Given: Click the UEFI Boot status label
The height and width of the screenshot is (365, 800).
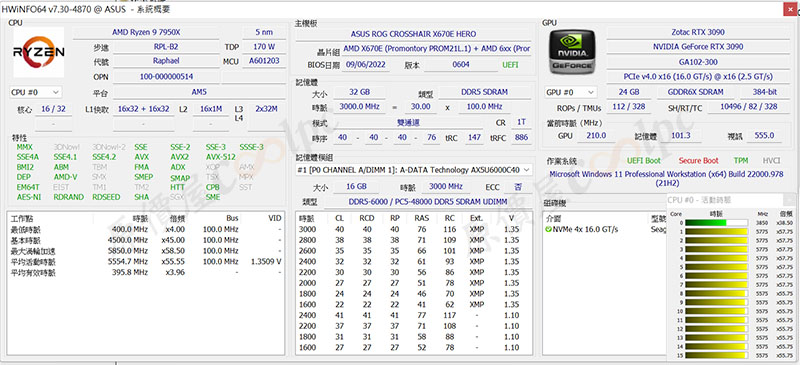Looking at the screenshot, I should point(643,160).
